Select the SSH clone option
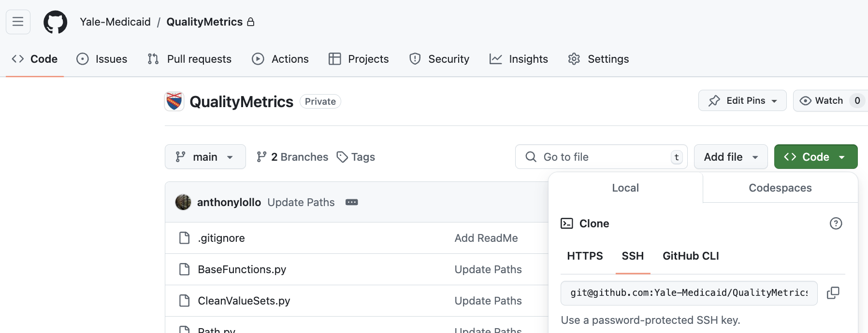 tap(633, 256)
